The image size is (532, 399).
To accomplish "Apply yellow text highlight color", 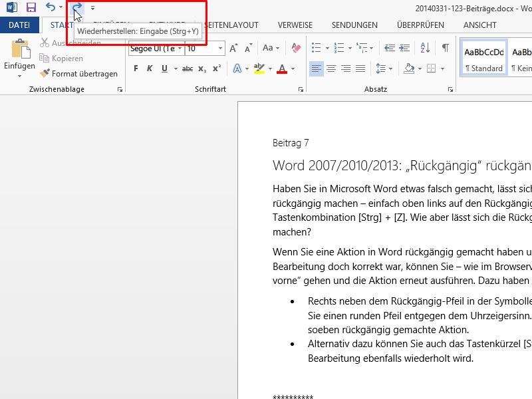I will click(x=259, y=68).
